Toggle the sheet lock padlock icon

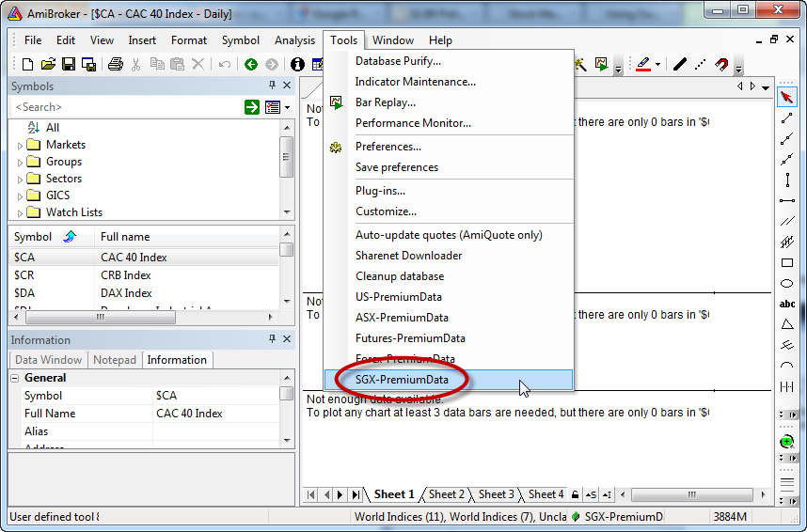point(576,495)
